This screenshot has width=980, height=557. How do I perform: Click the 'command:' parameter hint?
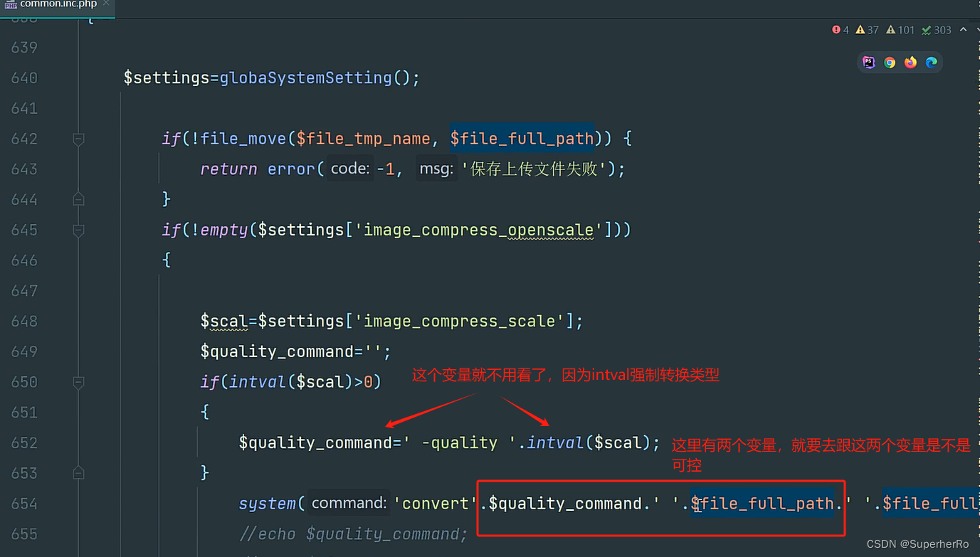click(349, 504)
